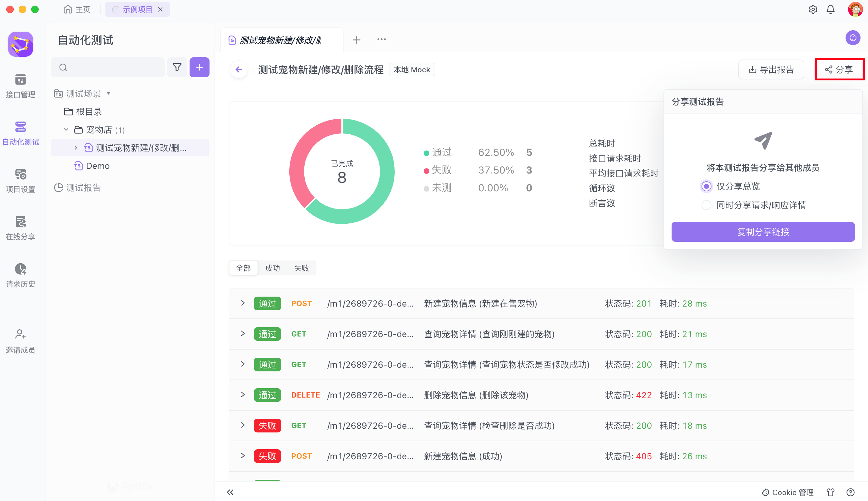The image size is (868, 501).
Task: Open the 测试场景 dropdown arrow
Action: (109, 93)
